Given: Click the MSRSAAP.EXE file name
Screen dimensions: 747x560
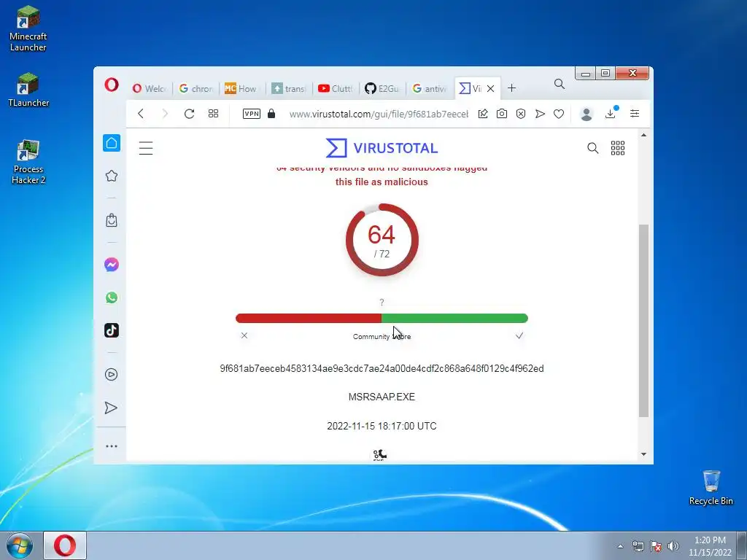Looking at the screenshot, I should (382, 397).
